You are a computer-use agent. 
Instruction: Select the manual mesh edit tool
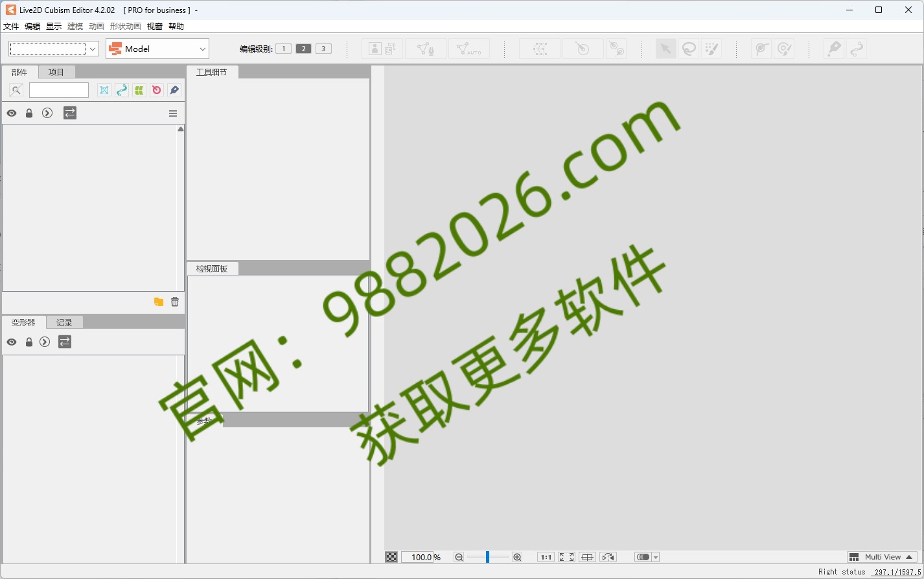(x=426, y=49)
